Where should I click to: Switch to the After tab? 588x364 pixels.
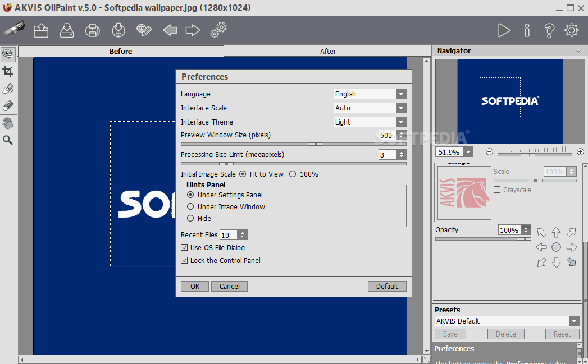point(328,51)
